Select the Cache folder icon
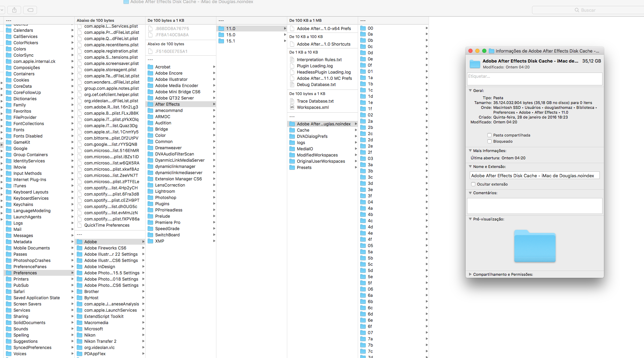The width and height of the screenshot is (644, 358). pyautogui.click(x=292, y=130)
